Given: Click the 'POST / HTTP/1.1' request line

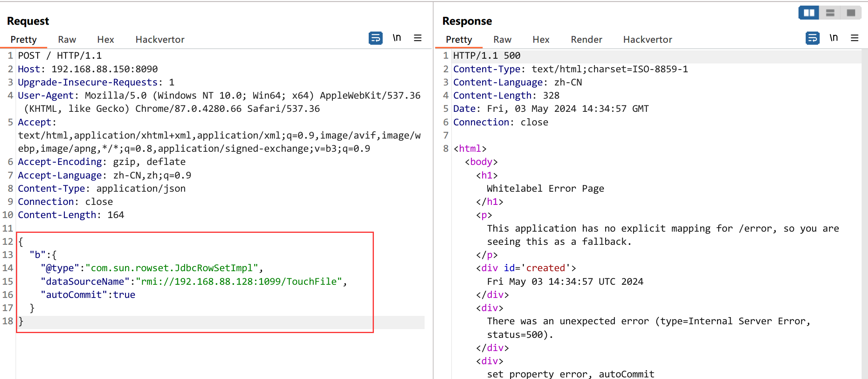Looking at the screenshot, I should pos(60,56).
